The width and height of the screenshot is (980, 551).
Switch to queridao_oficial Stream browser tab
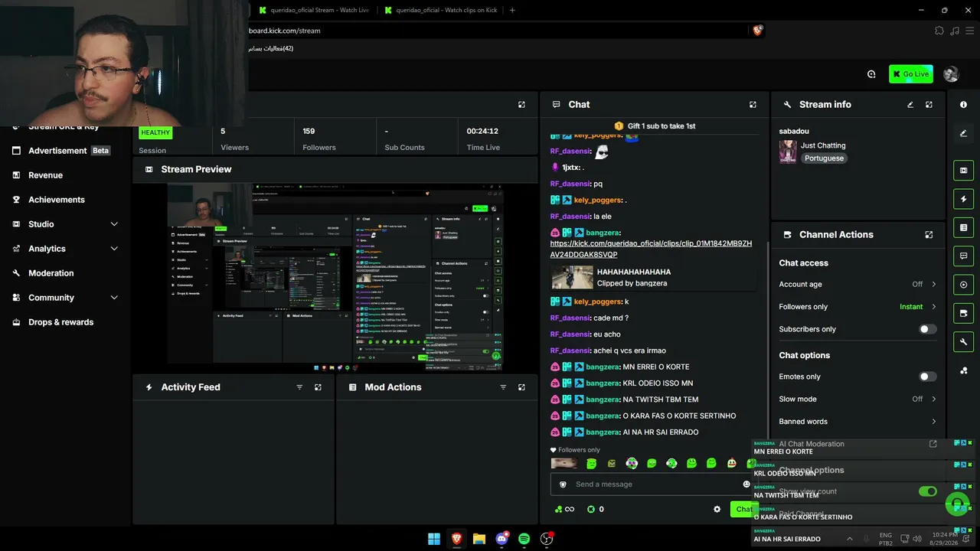(314, 10)
